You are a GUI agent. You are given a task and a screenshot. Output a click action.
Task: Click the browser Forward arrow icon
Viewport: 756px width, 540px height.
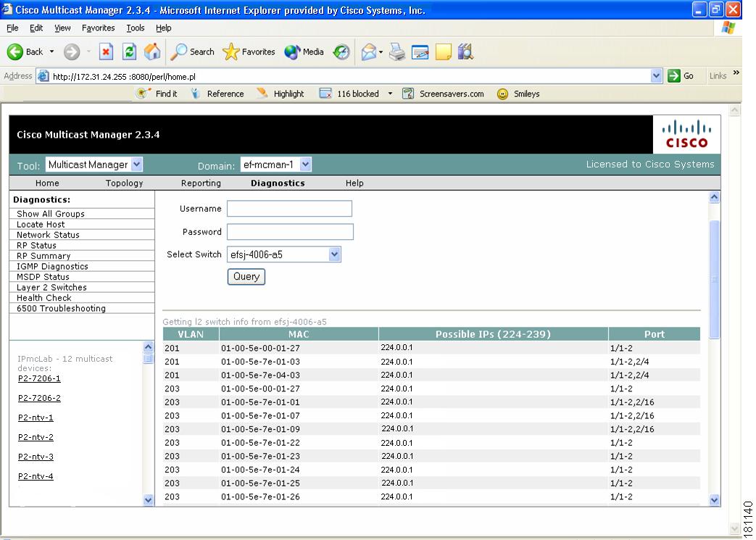pyautogui.click(x=72, y=51)
